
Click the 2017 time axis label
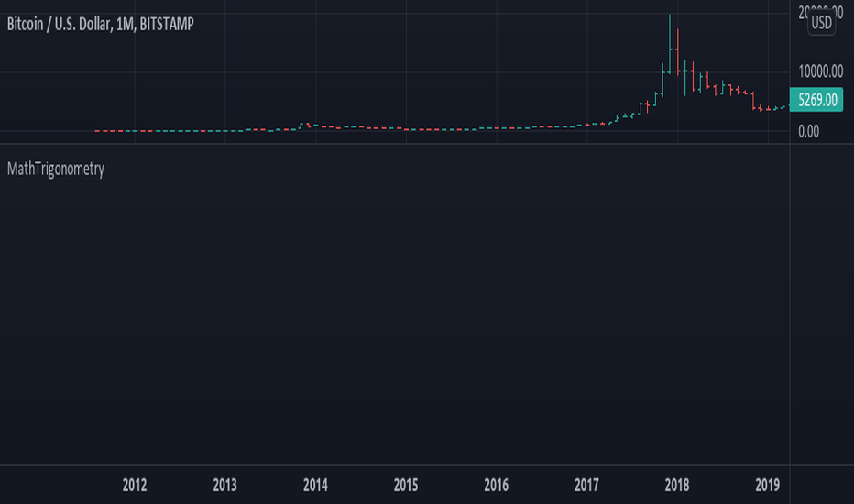click(586, 485)
